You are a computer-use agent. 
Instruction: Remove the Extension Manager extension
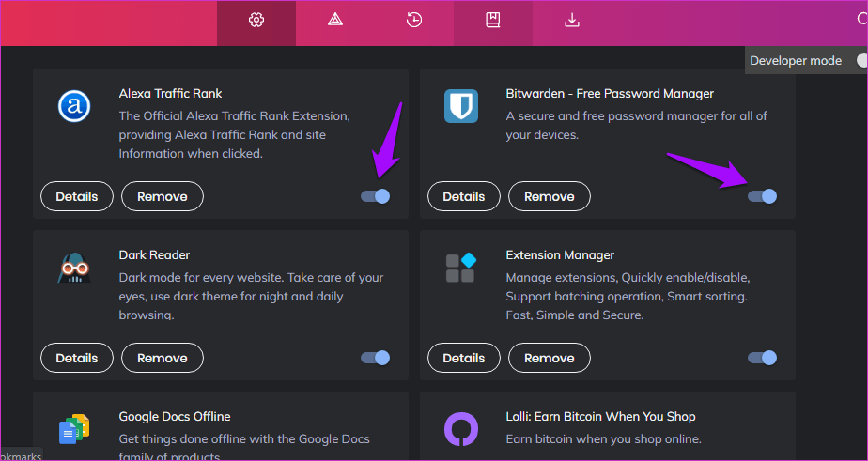pyautogui.click(x=550, y=358)
